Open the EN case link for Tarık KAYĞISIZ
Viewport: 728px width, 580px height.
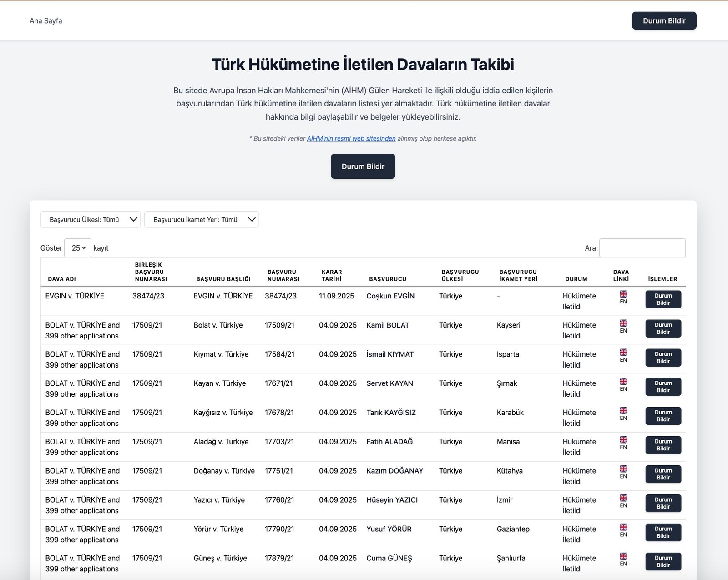pos(623,414)
